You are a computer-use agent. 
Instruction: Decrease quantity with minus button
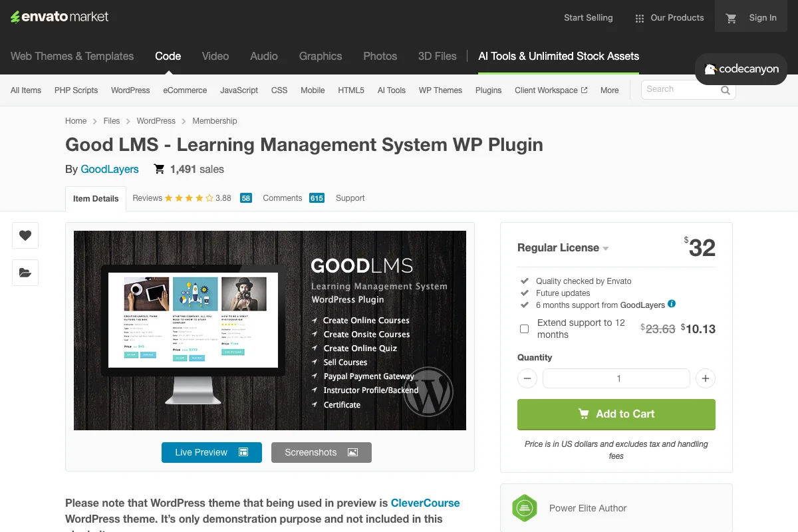527,378
